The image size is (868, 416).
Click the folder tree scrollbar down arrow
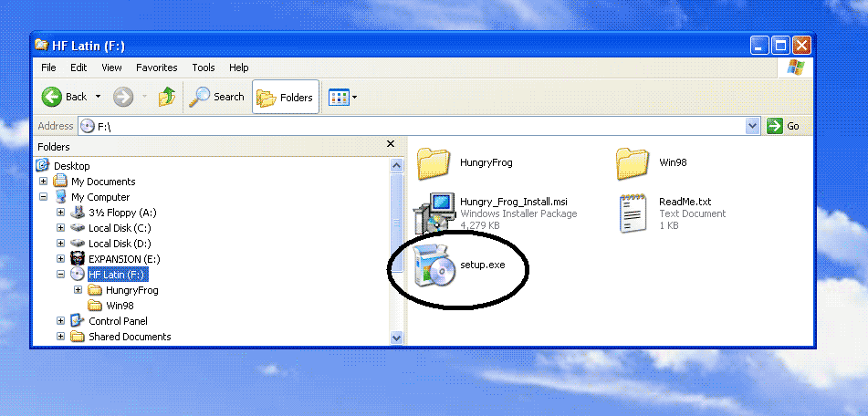pyautogui.click(x=396, y=337)
